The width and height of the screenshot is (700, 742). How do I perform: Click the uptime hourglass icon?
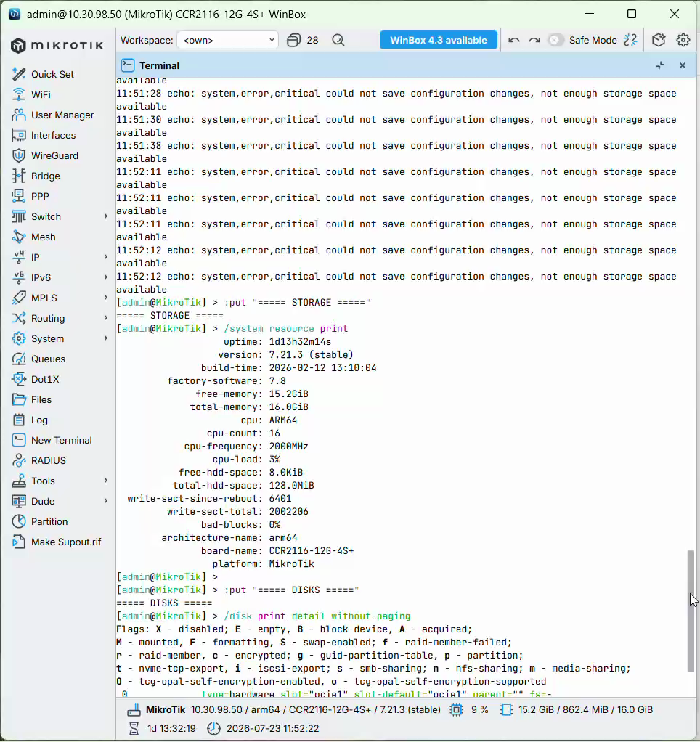(x=134, y=728)
